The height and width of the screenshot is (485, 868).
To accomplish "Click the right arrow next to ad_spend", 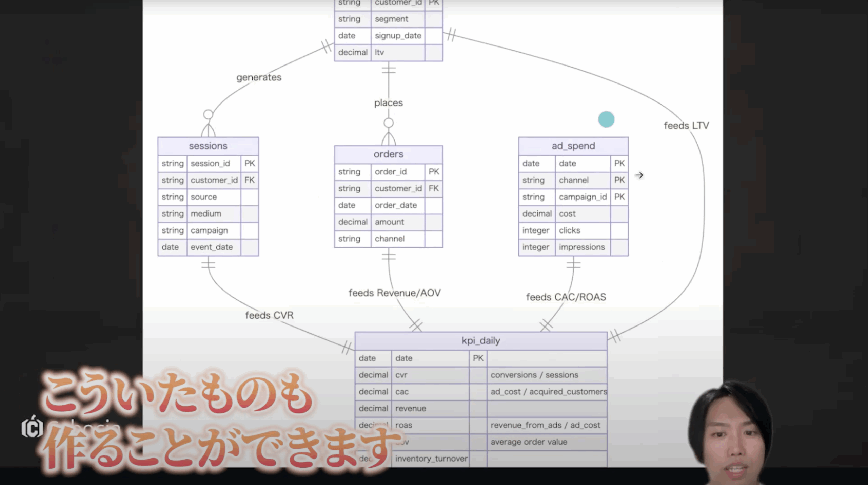I will tap(639, 175).
